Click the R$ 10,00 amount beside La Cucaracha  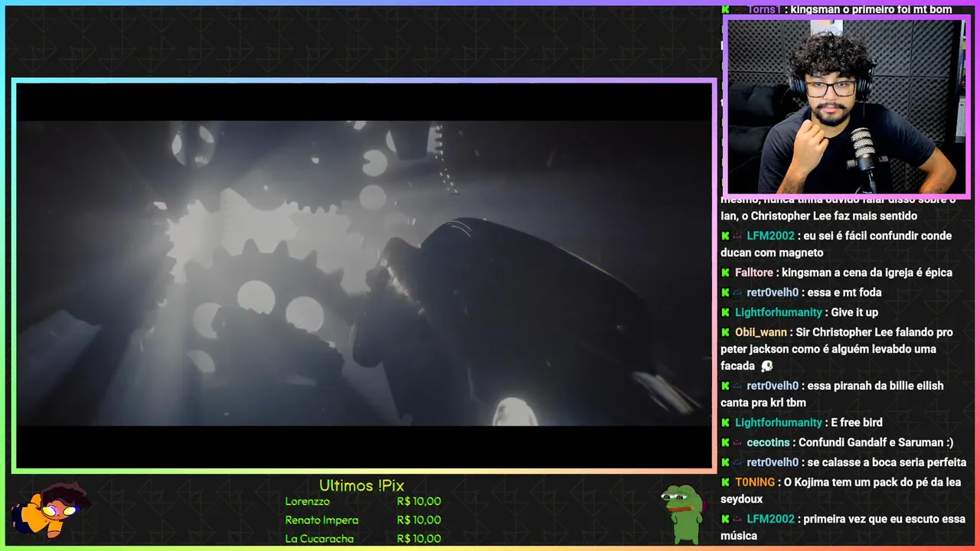419,538
